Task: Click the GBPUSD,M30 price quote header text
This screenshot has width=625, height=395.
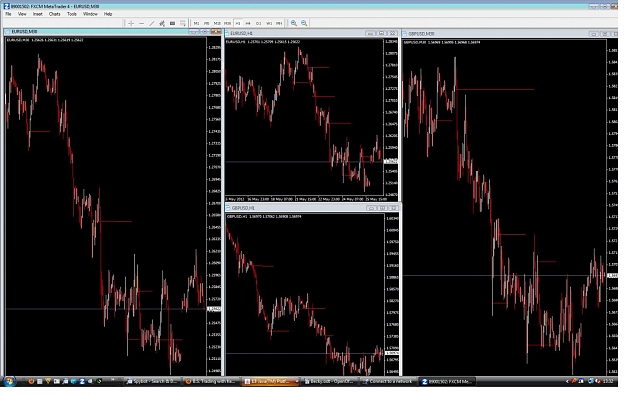Action: pos(442,42)
